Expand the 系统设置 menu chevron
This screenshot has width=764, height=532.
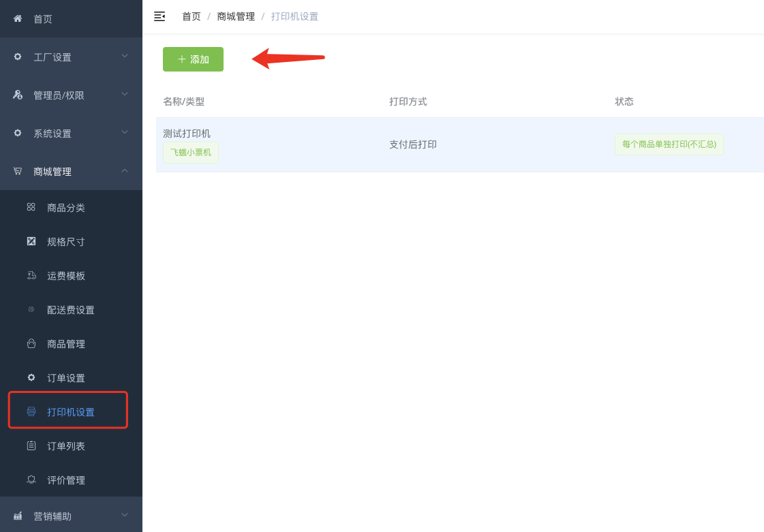coord(125,132)
